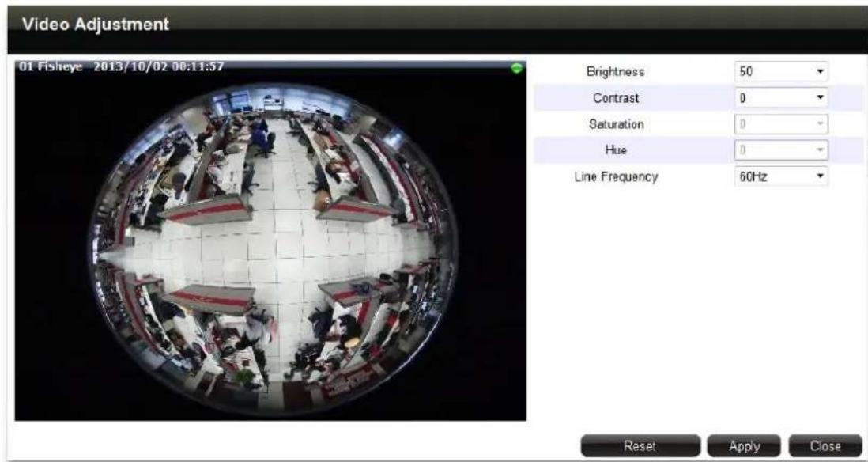
Task: Open the Brightness dropdown showing 50
Action: [781, 72]
